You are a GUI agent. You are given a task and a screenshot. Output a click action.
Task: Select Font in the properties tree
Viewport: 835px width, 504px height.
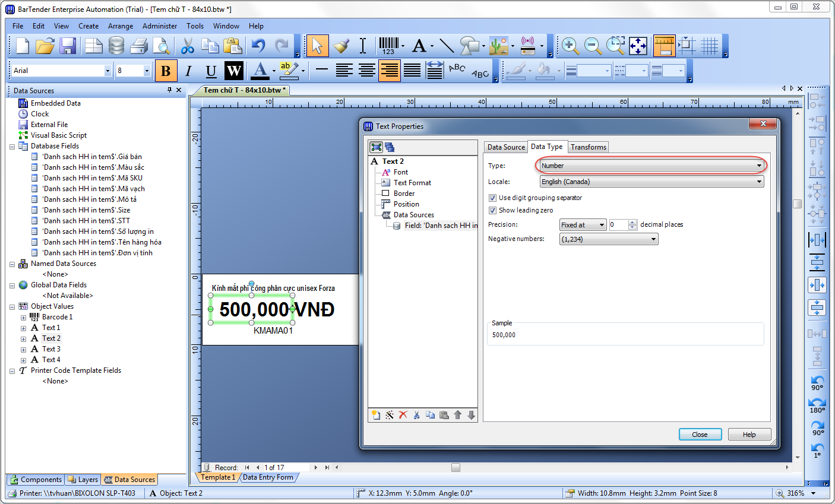pos(401,172)
